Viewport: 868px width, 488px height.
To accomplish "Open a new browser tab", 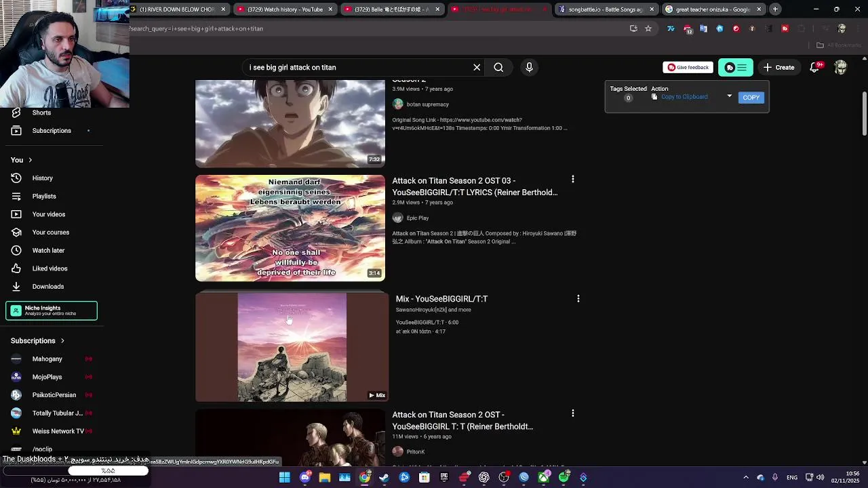I will point(775,9).
